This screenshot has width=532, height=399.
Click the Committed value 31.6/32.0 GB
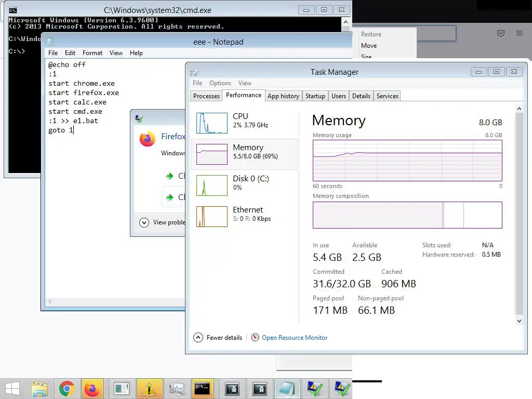coord(342,284)
